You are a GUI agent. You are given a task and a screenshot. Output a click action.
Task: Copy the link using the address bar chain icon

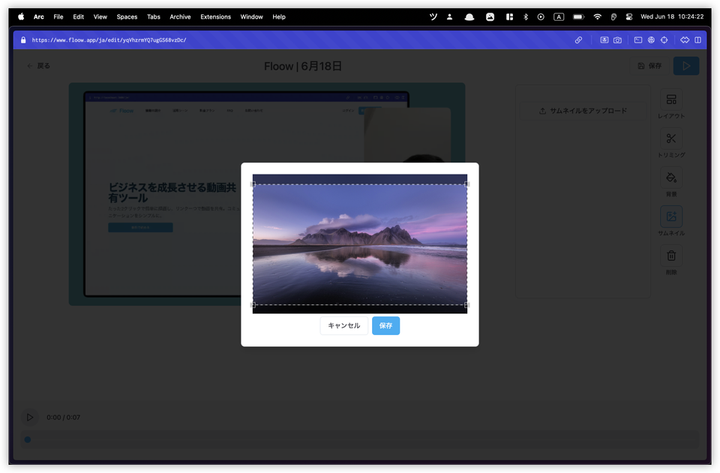[578, 40]
